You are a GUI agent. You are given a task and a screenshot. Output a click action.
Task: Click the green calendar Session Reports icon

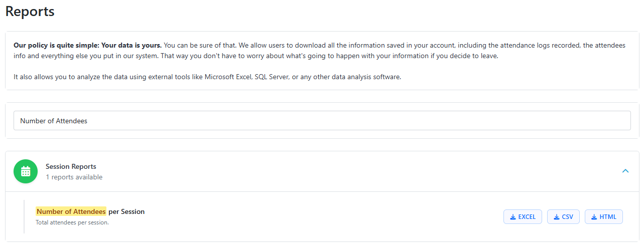pos(26,171)
